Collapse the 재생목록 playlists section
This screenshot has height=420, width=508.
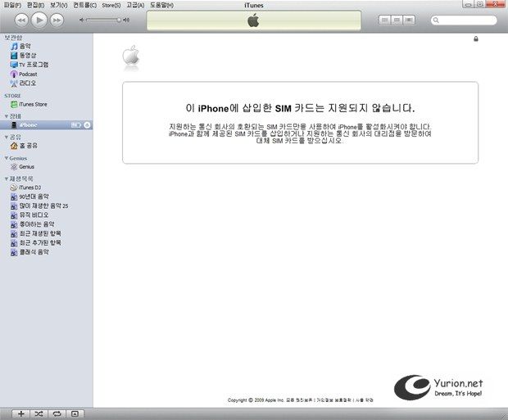(7, 178)
